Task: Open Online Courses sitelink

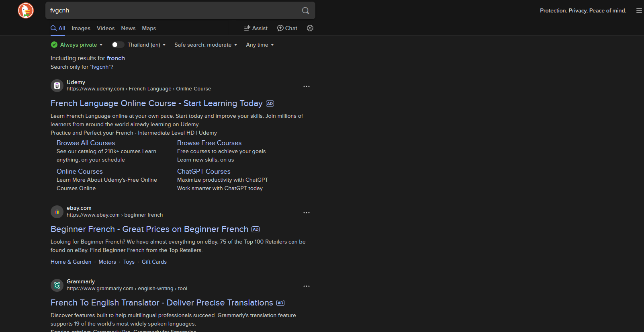Action: (80, 171)
